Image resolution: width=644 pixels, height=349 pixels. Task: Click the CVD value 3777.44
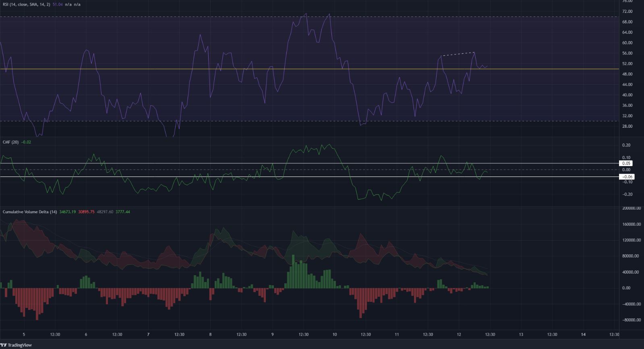(123, 212)
